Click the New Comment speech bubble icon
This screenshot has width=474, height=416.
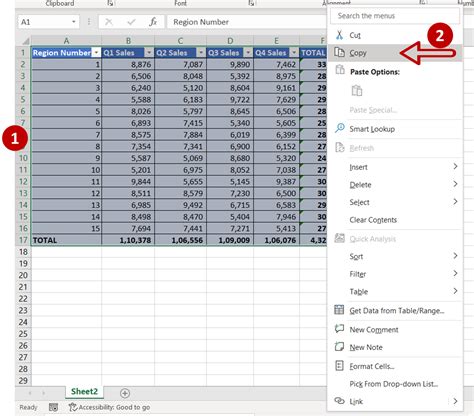tap(339, 329)
